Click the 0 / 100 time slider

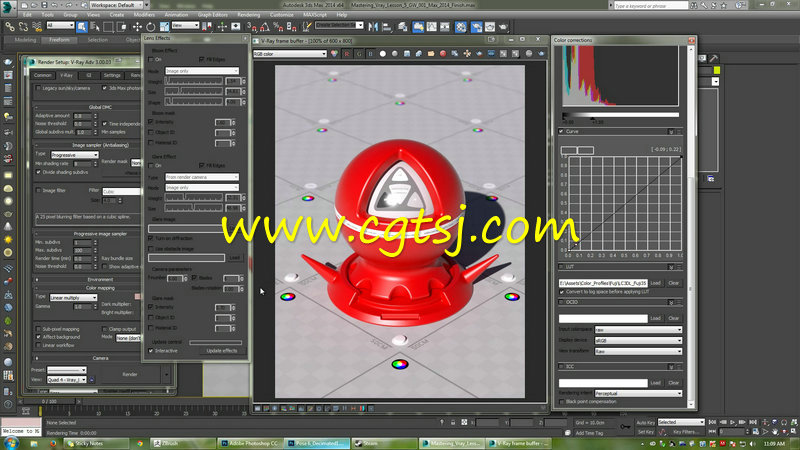point(50,402)
